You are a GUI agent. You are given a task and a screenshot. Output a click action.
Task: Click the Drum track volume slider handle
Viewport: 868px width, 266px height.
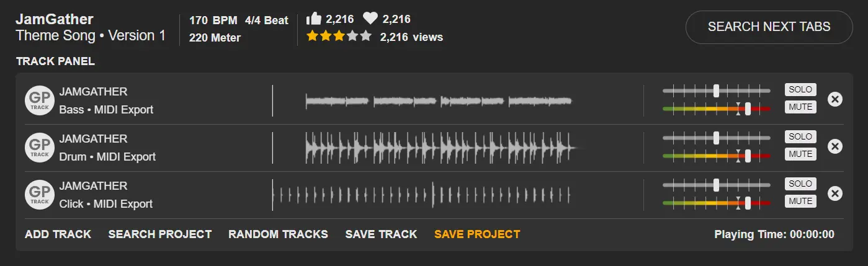coord(748,156)
